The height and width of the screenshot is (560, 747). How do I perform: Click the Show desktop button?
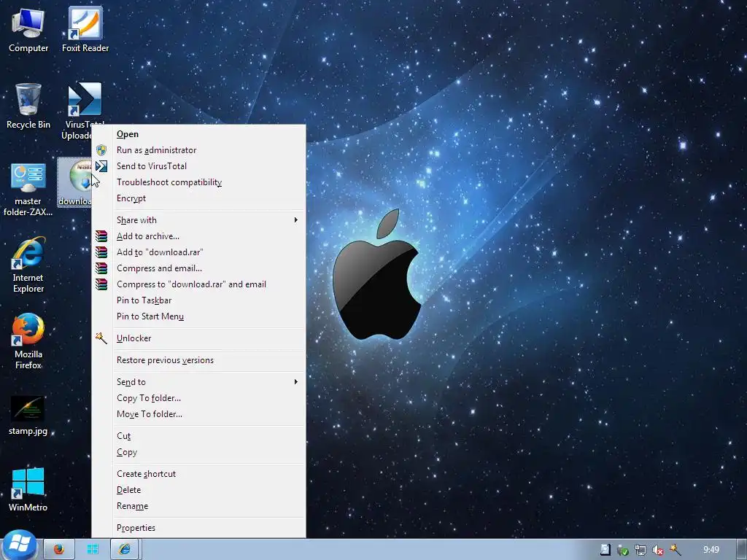point(742,550)
